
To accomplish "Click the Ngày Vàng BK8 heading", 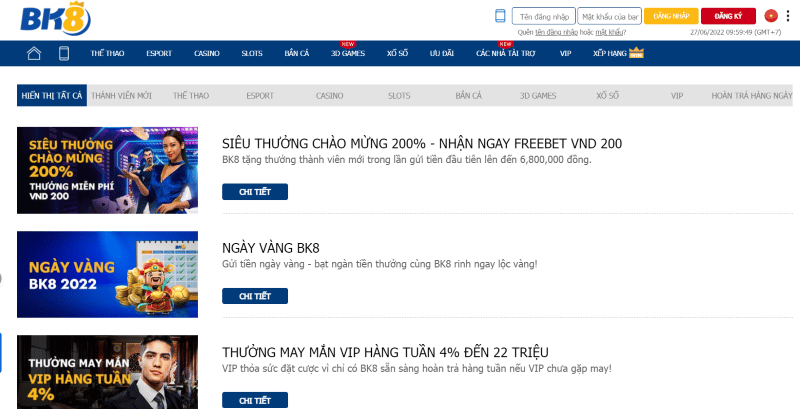I will point(271,248).
